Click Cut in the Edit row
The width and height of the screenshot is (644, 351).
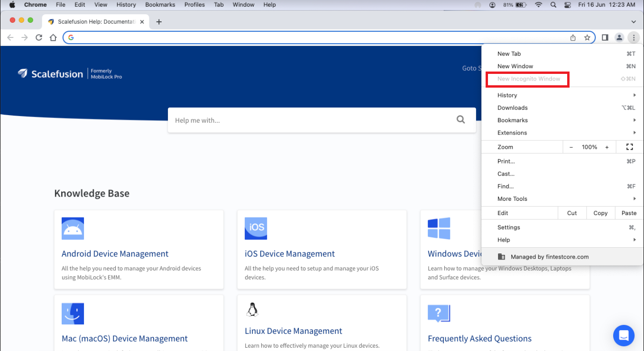click(x=572, y=213)
